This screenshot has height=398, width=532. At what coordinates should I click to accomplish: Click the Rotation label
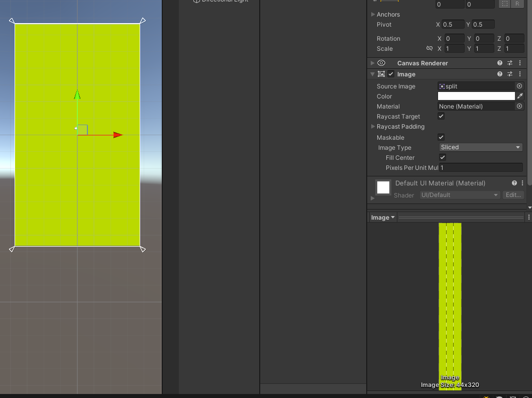(x=388, y=39)
